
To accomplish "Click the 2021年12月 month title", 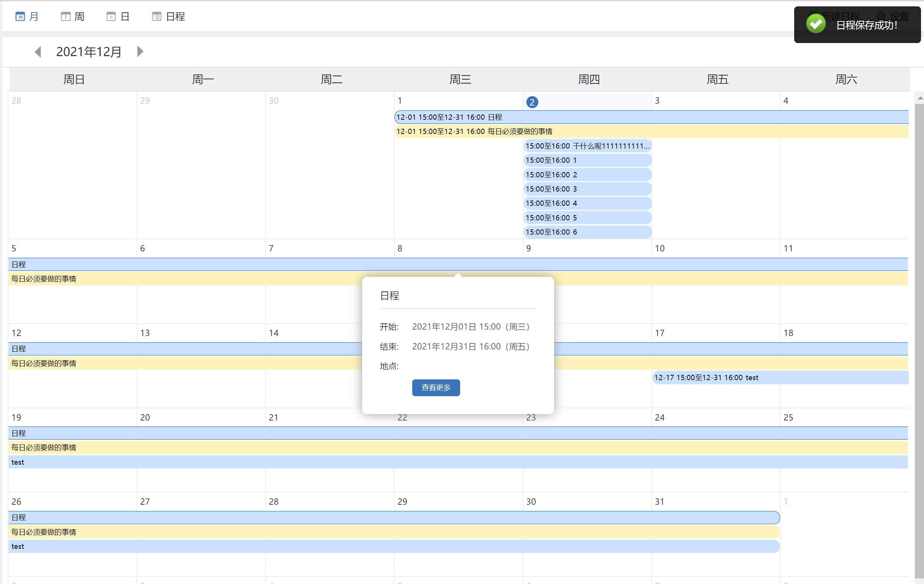I will coord(89,51).
